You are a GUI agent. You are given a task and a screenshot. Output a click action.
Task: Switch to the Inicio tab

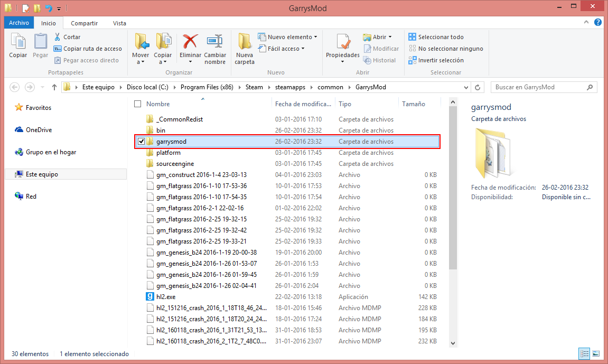point(49,23)
